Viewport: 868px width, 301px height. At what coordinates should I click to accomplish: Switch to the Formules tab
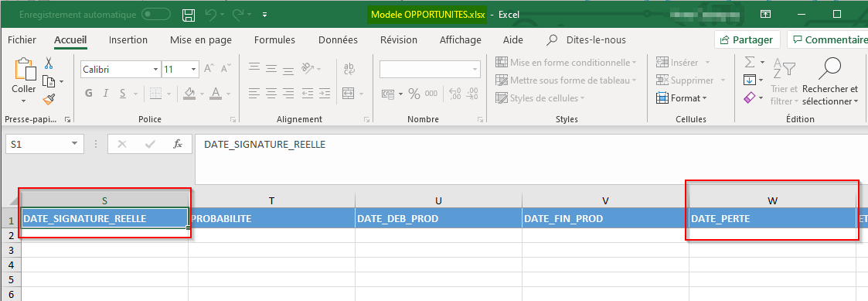pyautogui.click(x=274, y=40)
